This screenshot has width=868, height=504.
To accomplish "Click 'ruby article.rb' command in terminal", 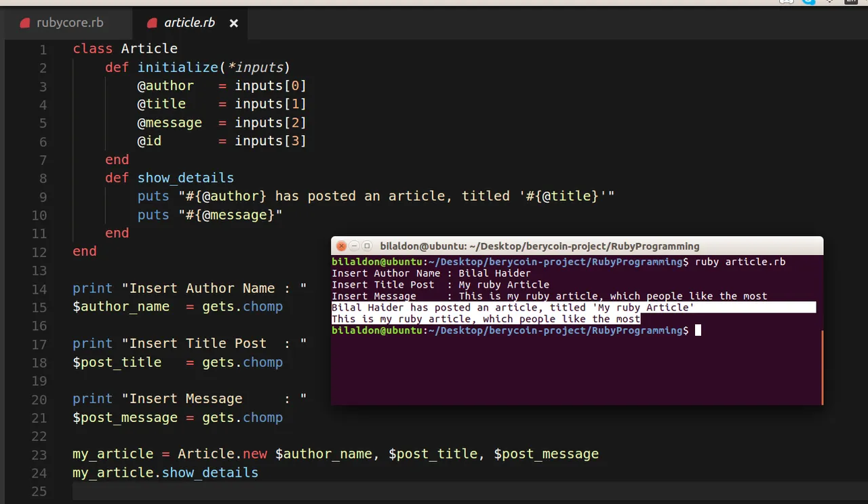I will pos(741,262).
